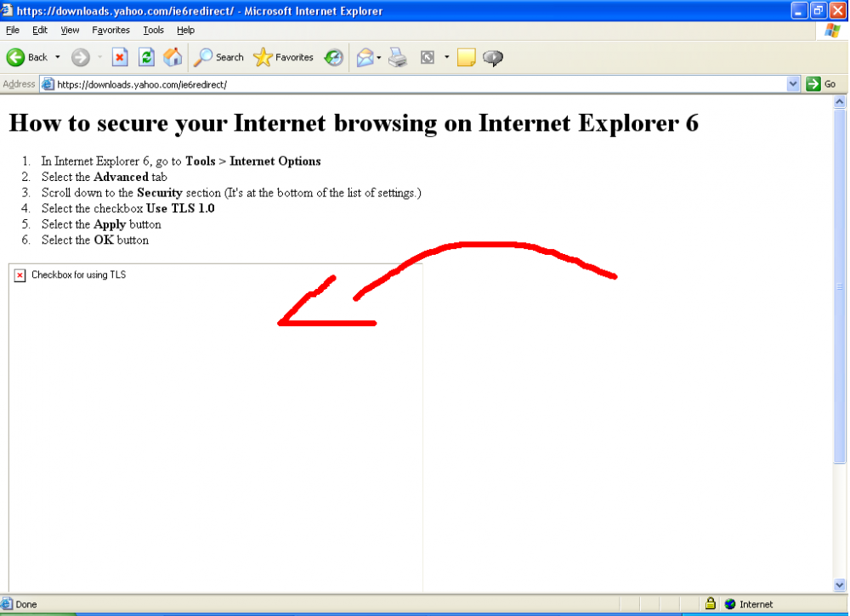Click the Stop loading icon
The image size is (850, 616).
[120, 57]
